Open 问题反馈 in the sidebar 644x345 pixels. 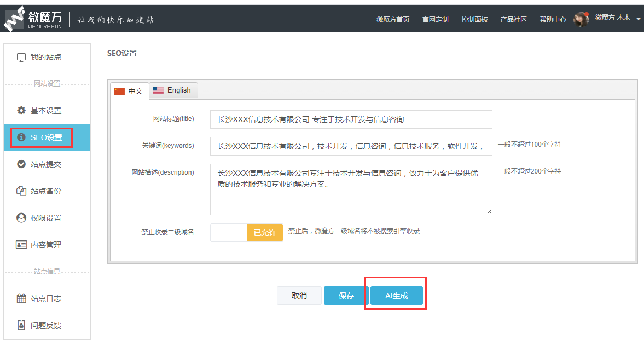[47, 325]
